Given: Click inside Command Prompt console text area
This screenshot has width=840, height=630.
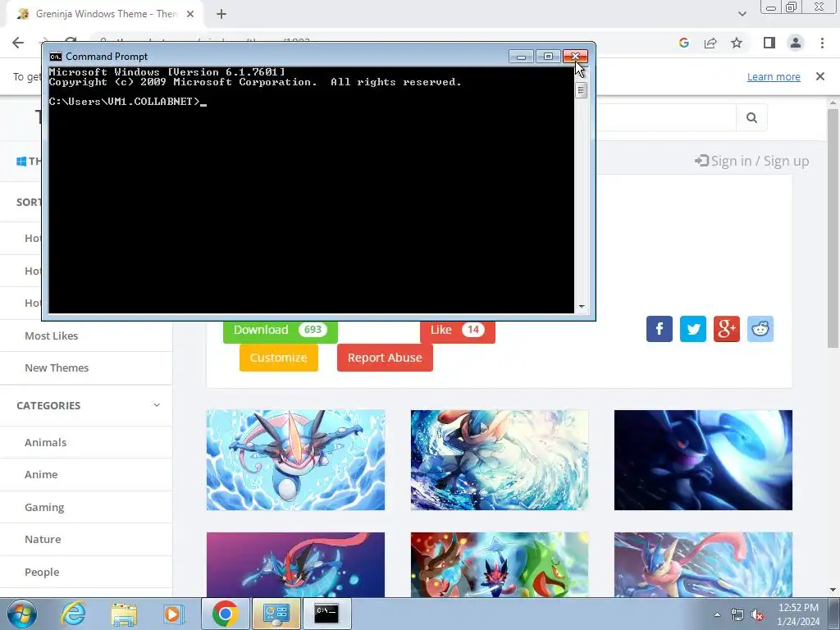Looking at the screenshot, I should 311,190.
